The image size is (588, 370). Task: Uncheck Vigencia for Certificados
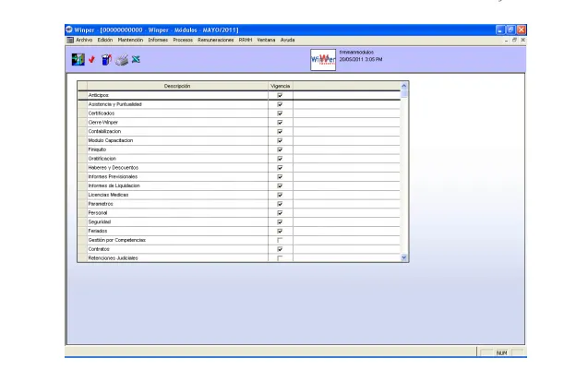click(280, 113)
